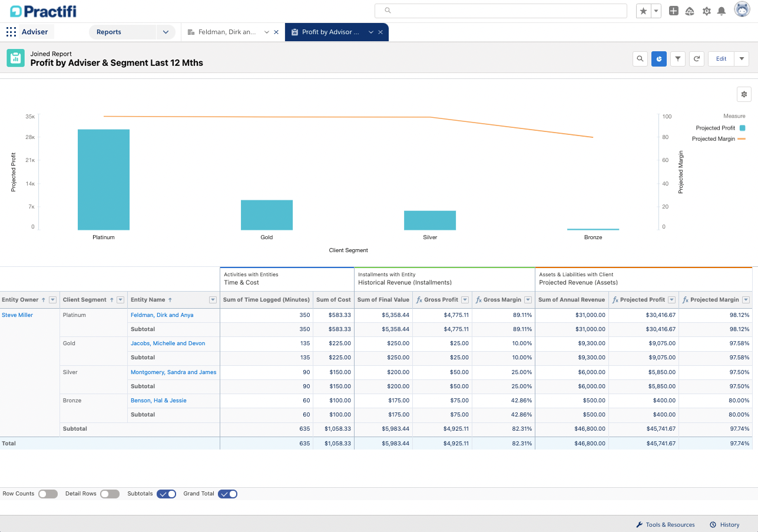Open the Reports navigation dropdown chevron

click(x=165, y=32)
